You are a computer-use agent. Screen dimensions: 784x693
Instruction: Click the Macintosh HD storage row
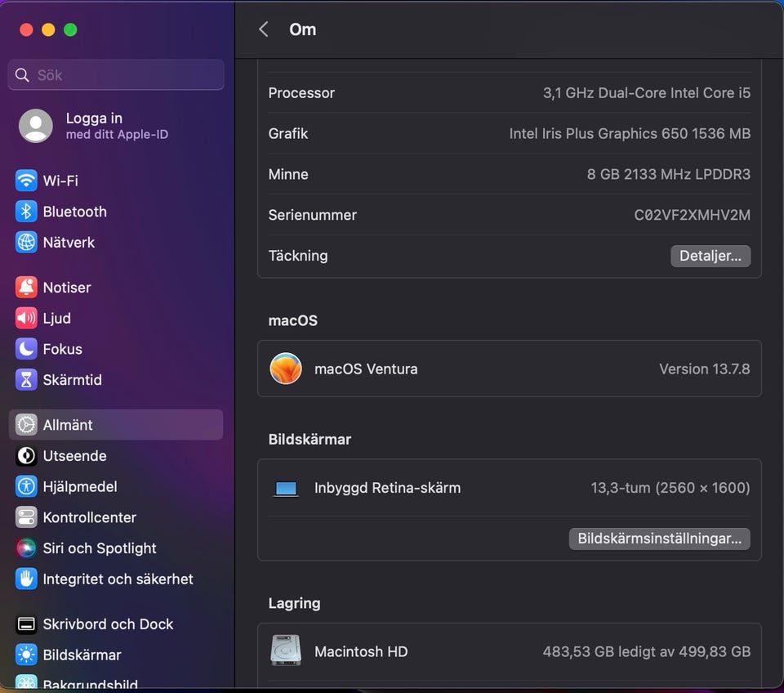click(509, 651)
